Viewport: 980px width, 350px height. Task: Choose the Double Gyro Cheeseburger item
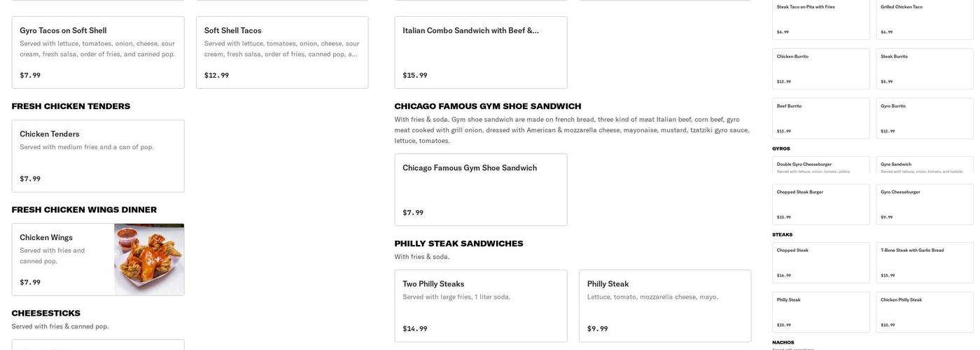[821, 166]
